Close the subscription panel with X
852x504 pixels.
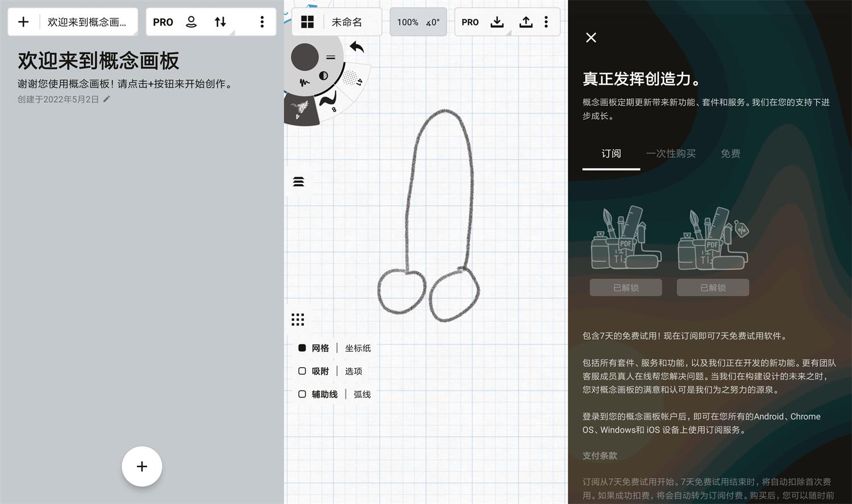click(x=591, y=37)
